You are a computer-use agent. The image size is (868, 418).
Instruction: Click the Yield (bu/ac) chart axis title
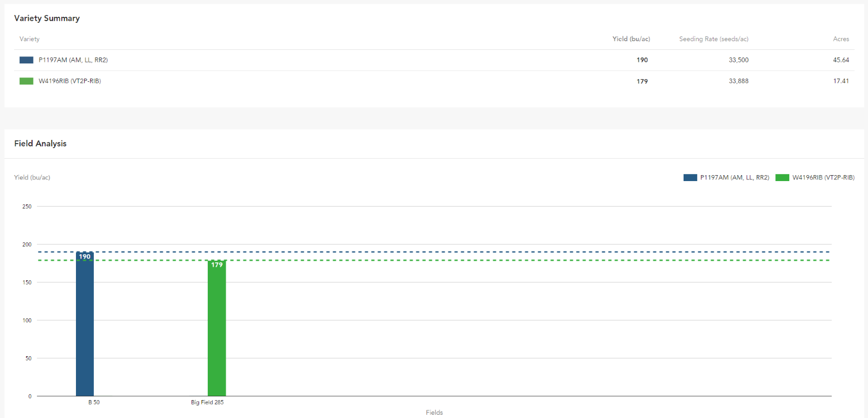coord(32,177)
